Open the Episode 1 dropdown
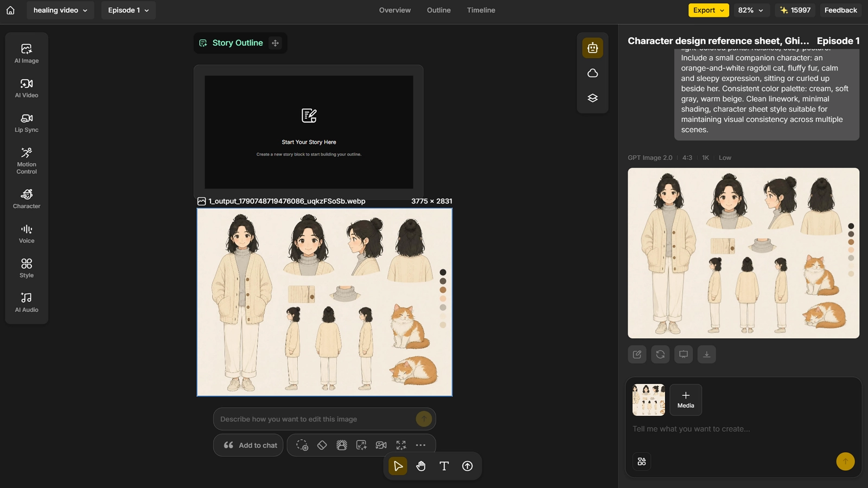 128,10
